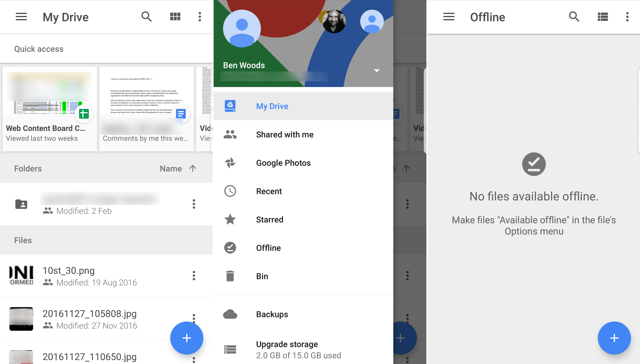Tap Upgrade storage link

[287, 344]
